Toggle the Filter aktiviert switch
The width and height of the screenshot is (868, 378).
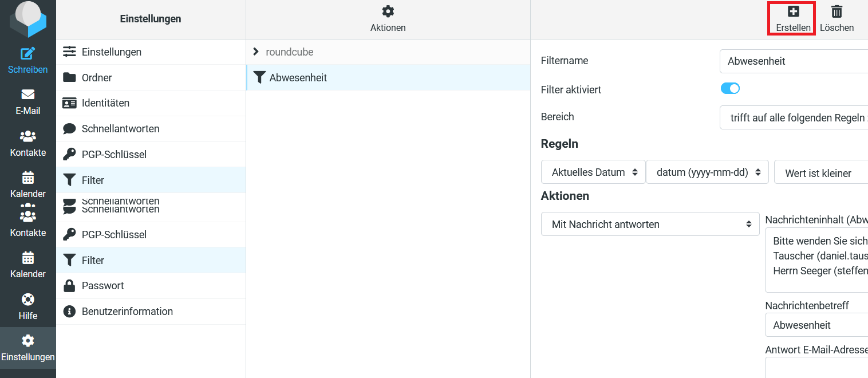730,88
